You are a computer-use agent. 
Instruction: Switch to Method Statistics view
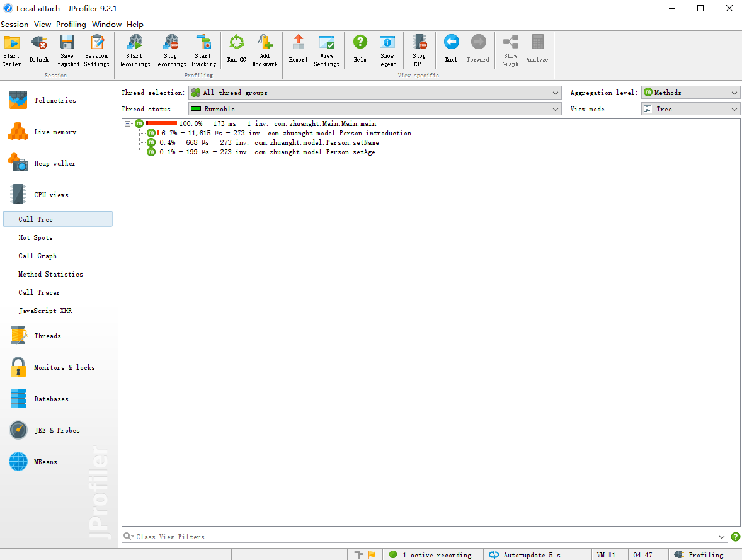point(50,274)
